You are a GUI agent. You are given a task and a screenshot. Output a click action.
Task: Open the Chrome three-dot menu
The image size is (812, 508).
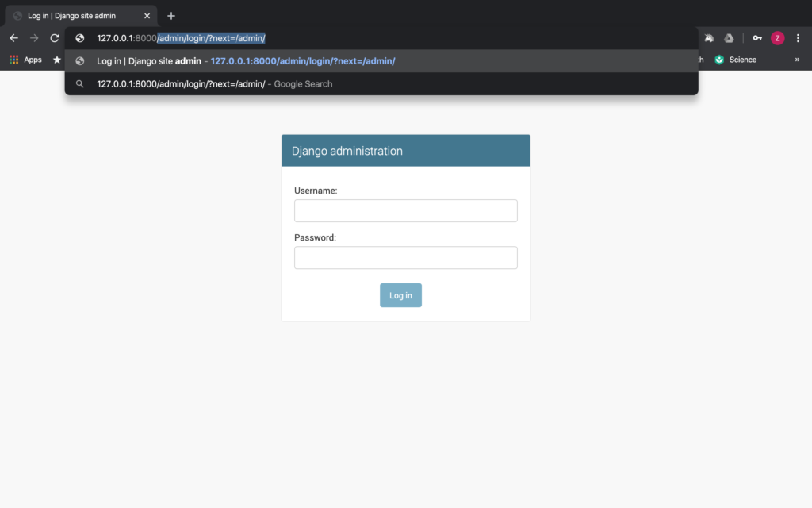pos(798,38)
